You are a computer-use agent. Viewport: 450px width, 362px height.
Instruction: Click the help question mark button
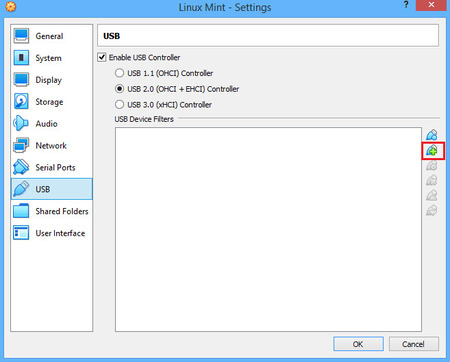coord(406,5)
